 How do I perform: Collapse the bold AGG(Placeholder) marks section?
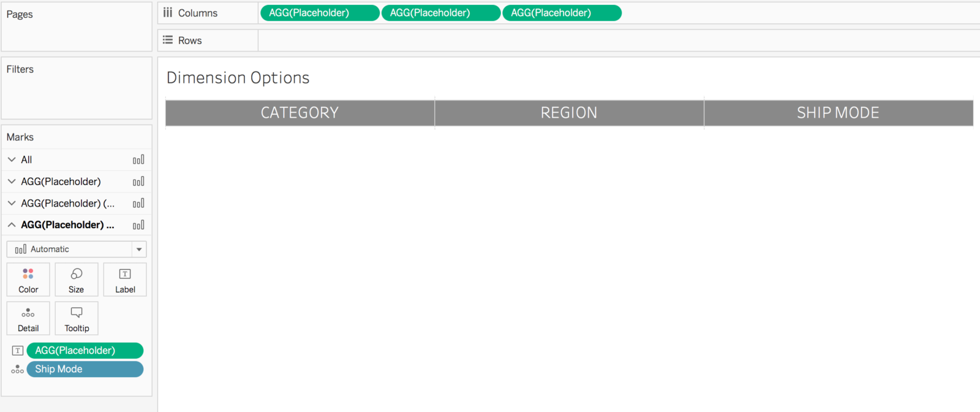tap(12, 225)
